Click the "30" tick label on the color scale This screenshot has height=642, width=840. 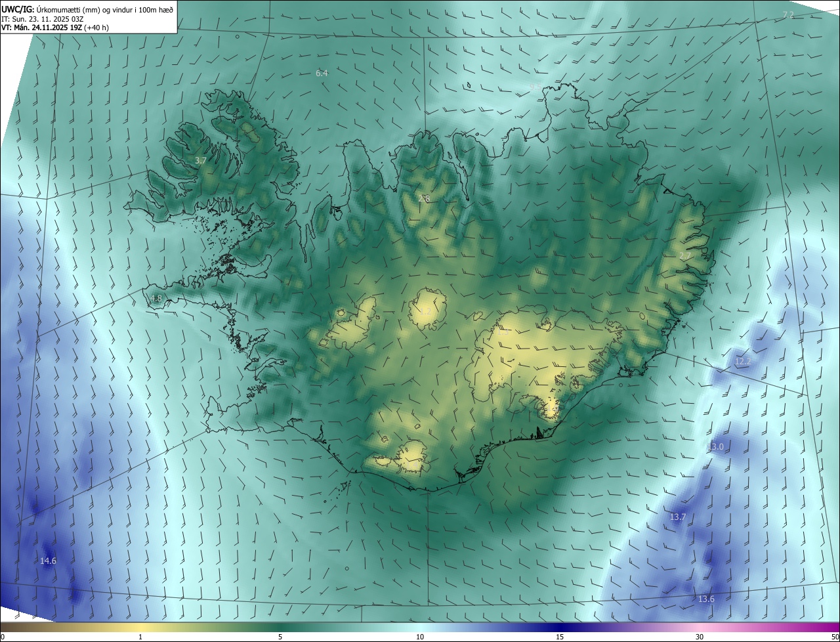[700, 637]
